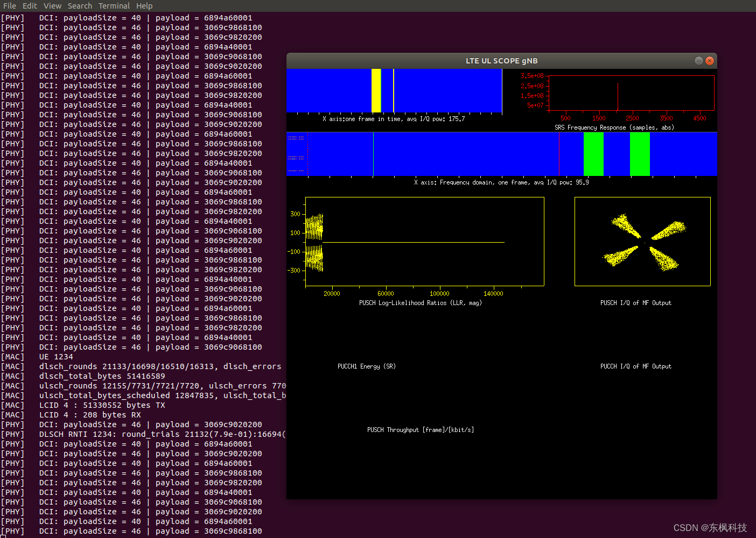Click frequency-domain axis label with avg pow 95.9
The width and height of the screenshot is (756, 538).
pos(501,182)
